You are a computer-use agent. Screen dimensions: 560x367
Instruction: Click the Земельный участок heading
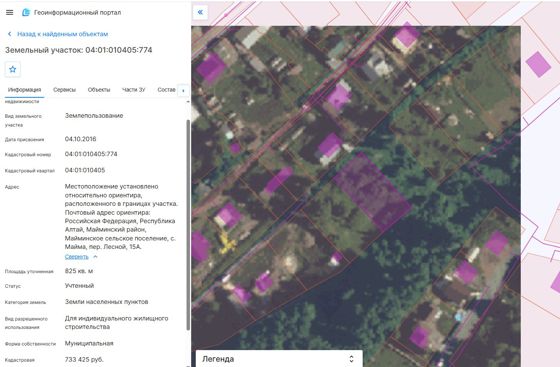point(79,50)
